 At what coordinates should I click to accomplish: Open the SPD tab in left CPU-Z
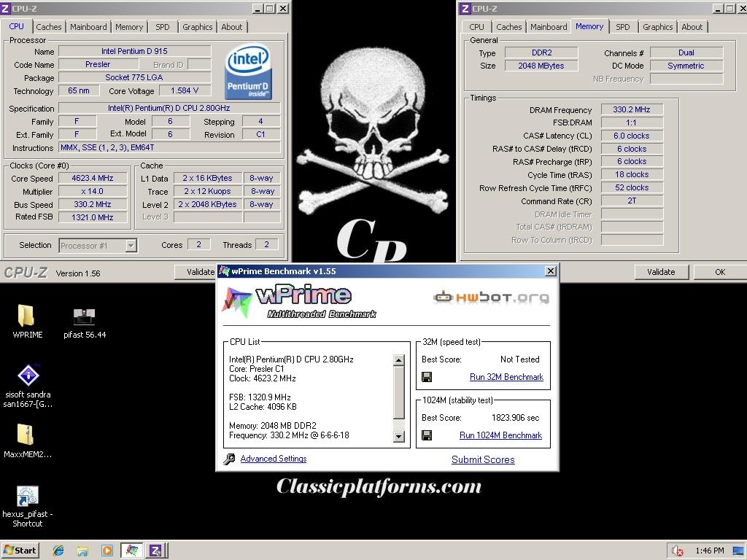[163, 27]
